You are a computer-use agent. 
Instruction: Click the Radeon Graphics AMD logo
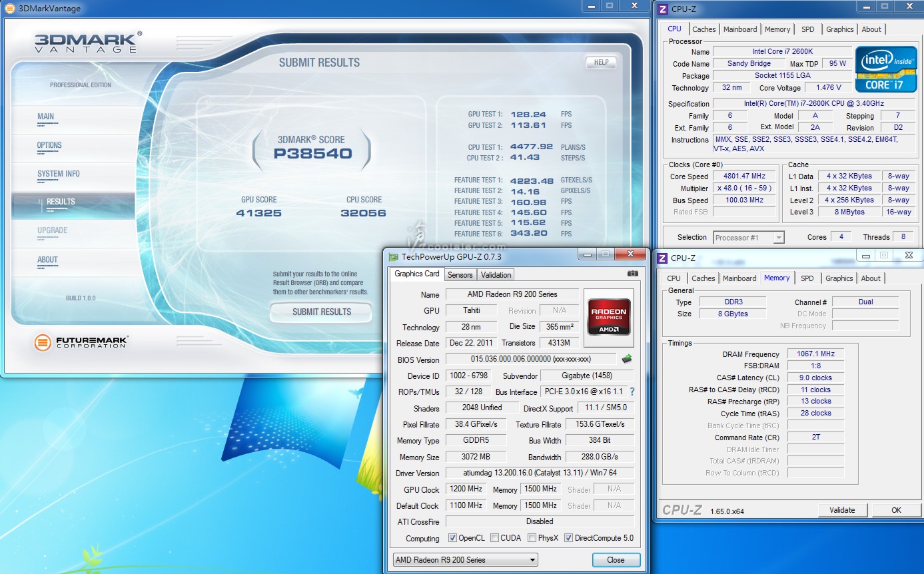(x=609, y=317)
